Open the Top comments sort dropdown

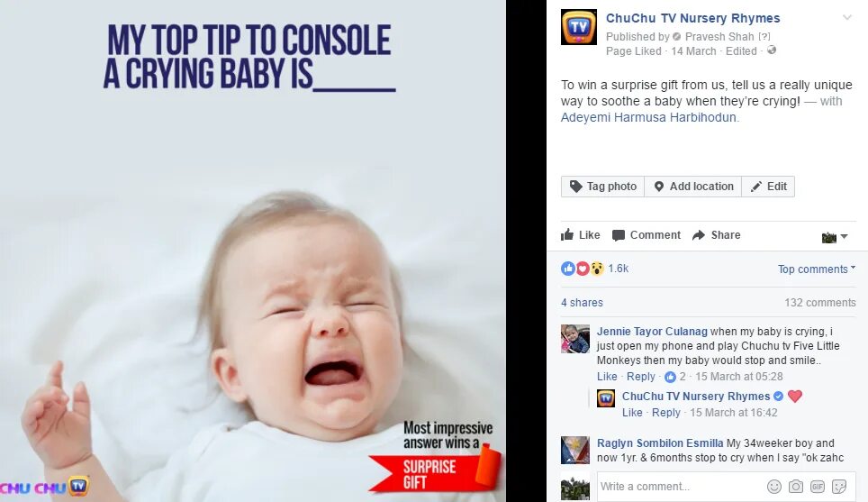[816, 269]
